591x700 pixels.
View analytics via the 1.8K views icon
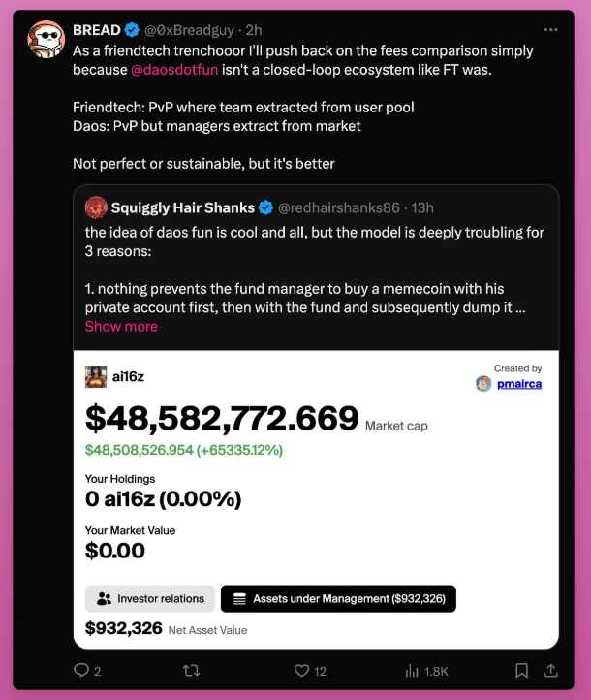412,670
